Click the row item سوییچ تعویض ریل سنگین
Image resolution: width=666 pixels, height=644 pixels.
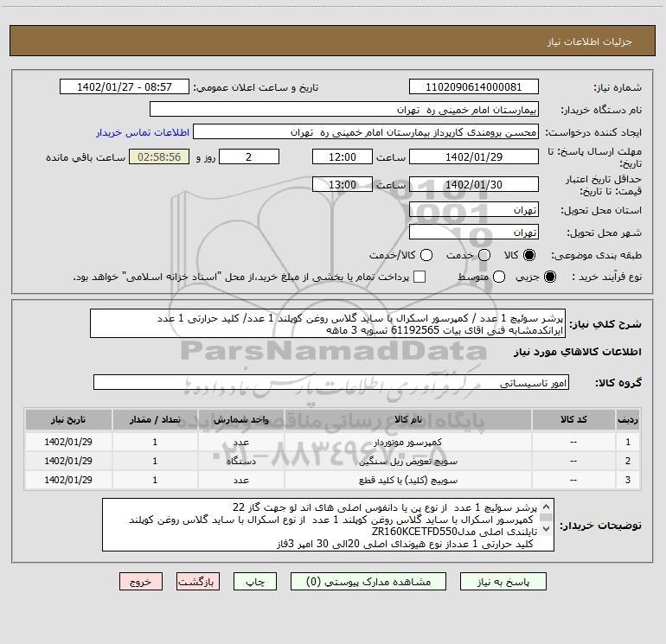pyautogui.click(x=407, y=461)
